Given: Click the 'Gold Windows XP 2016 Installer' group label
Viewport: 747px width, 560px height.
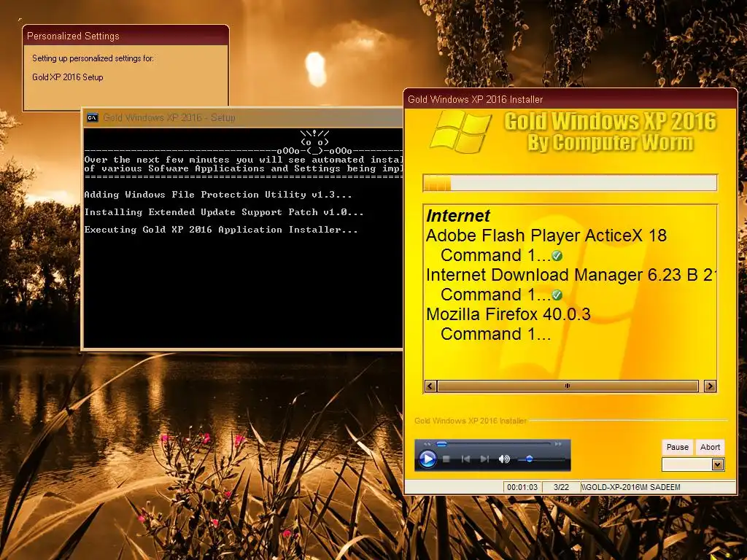Looking at the screenshot, I should tap(471, 421).
